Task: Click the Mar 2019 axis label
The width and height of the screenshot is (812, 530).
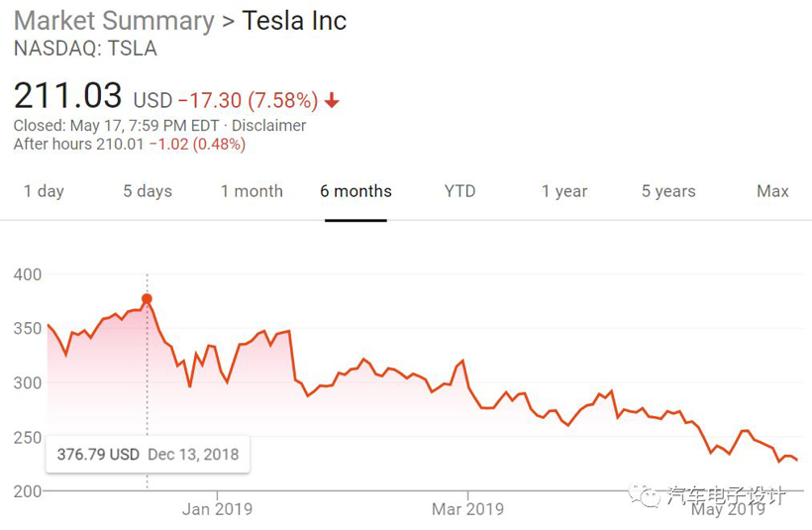Action: pos(467,509)
